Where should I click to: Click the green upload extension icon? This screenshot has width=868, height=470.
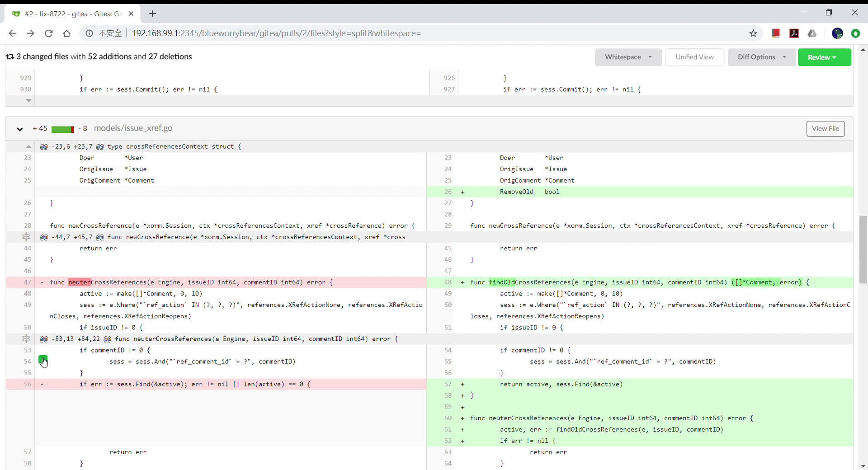tap(856, 33)
